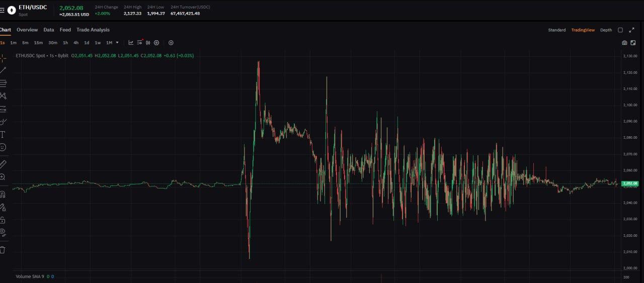644x283 pixels.
Task: Select the ruler measure tool
Action: point(3,164)
